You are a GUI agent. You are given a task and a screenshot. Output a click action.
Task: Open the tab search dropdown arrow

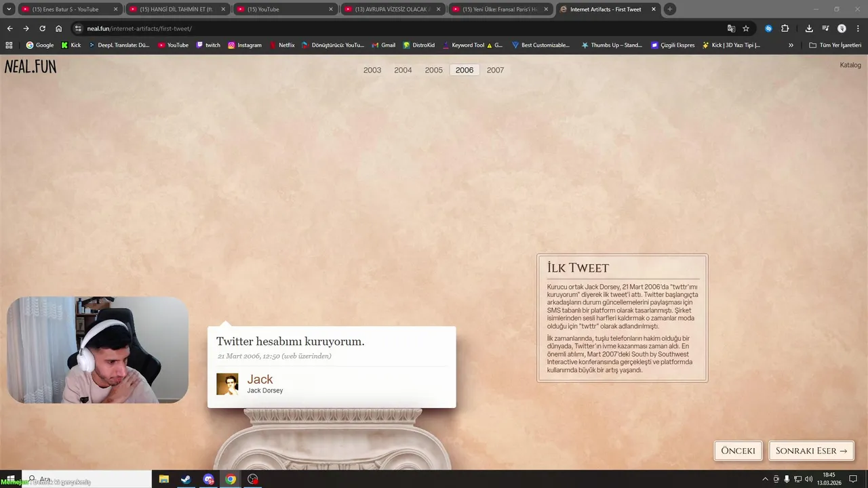9,9
